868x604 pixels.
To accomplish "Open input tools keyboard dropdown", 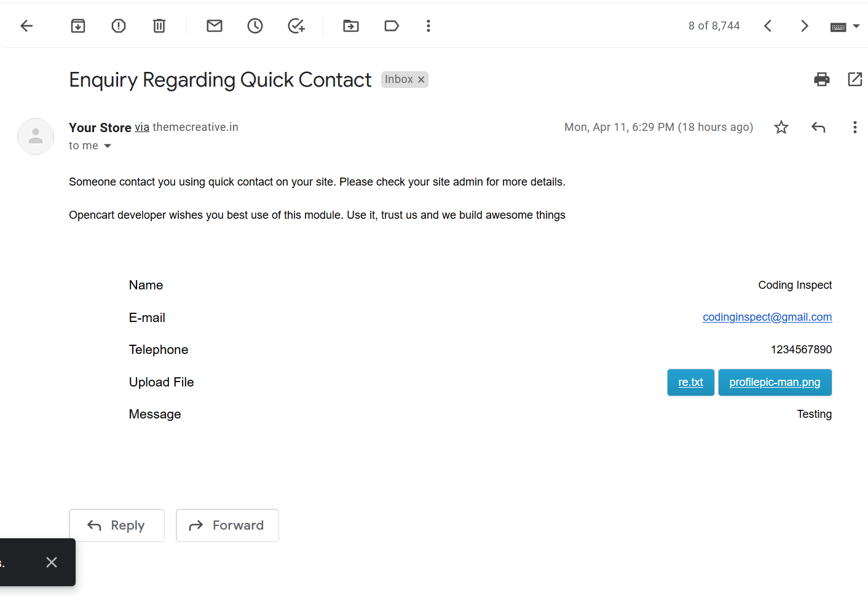I will coord(856,26).
